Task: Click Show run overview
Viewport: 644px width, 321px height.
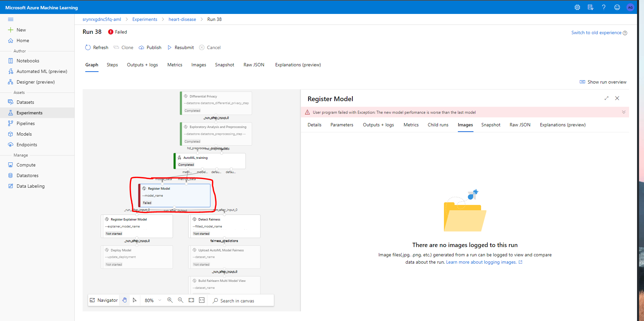Action: coord(603,82)
